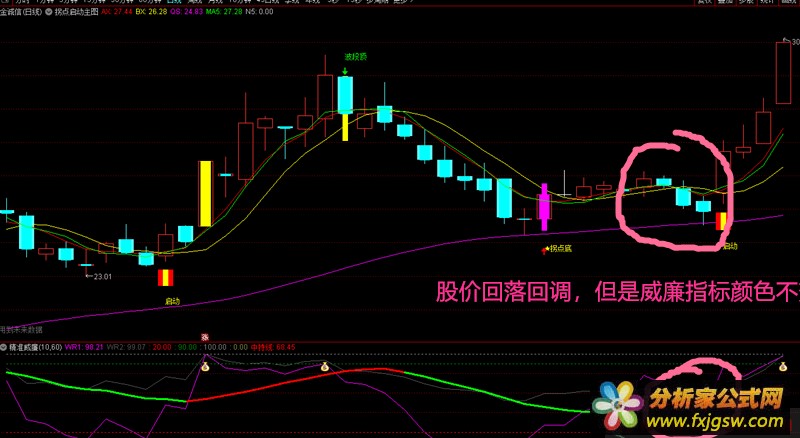Select the tall yellow candle
The image size is (800, 438).
(x=205, y=194)
